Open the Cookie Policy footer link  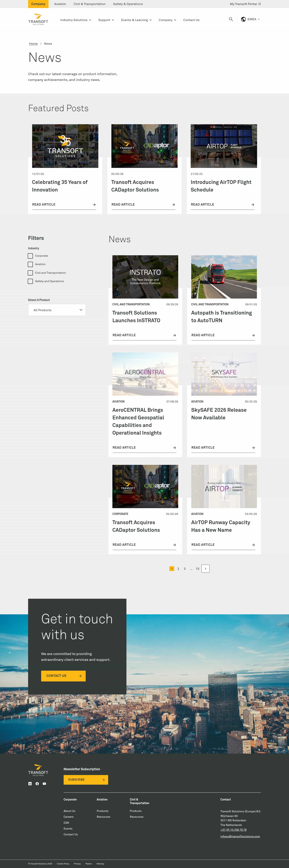(63, 864)
